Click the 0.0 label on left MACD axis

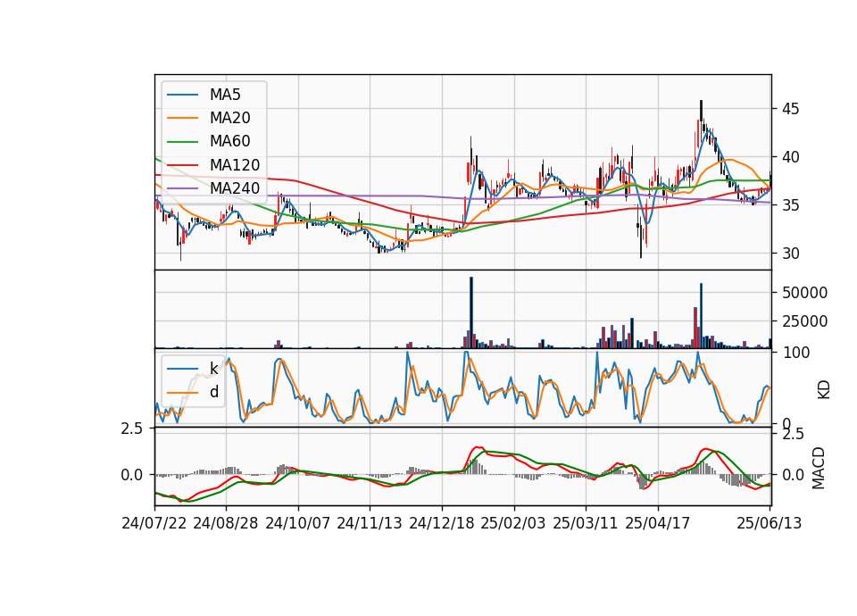pyautogui.click(x=132, y=475)
